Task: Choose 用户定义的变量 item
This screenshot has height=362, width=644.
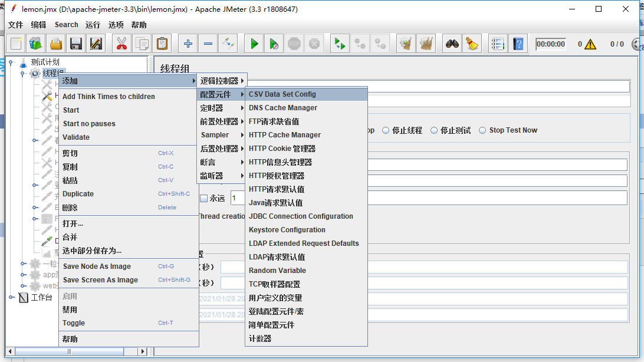Action: click(x=306, y=298)
